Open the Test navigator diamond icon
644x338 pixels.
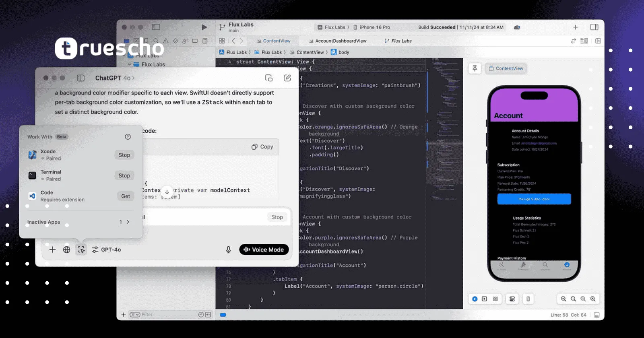pyautogui.click(x=175, y=41)
